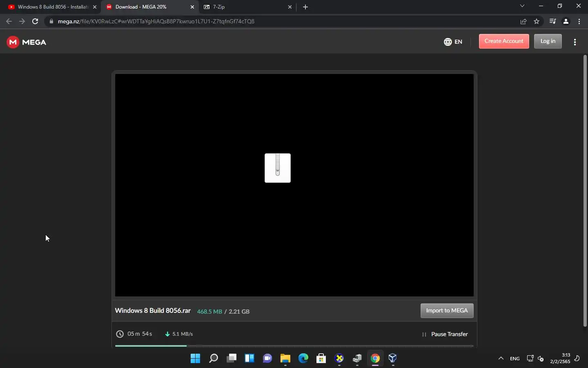This screenshot has height=368, width=588.
Task: Open Widgets from taskbar
Action: point(249,359)
